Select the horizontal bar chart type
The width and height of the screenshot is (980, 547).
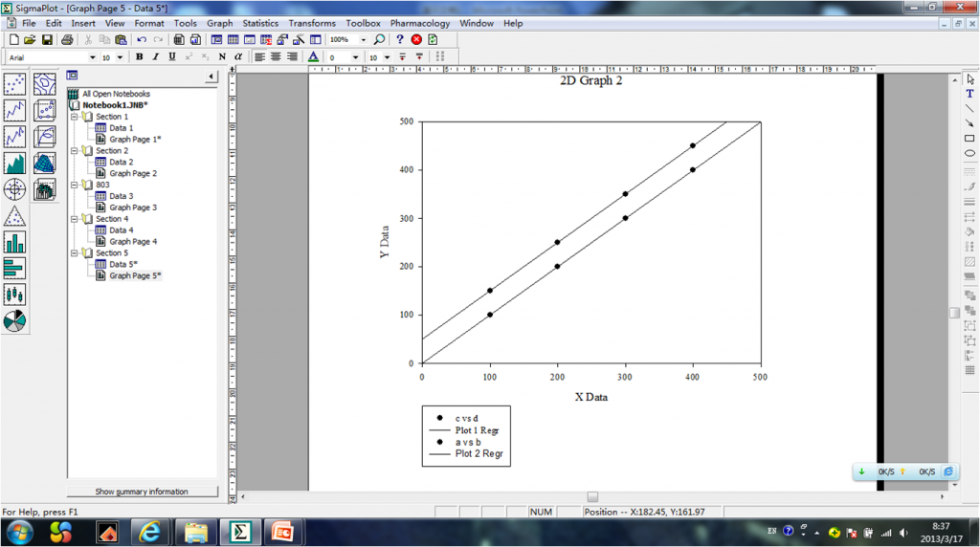(14, 269)
